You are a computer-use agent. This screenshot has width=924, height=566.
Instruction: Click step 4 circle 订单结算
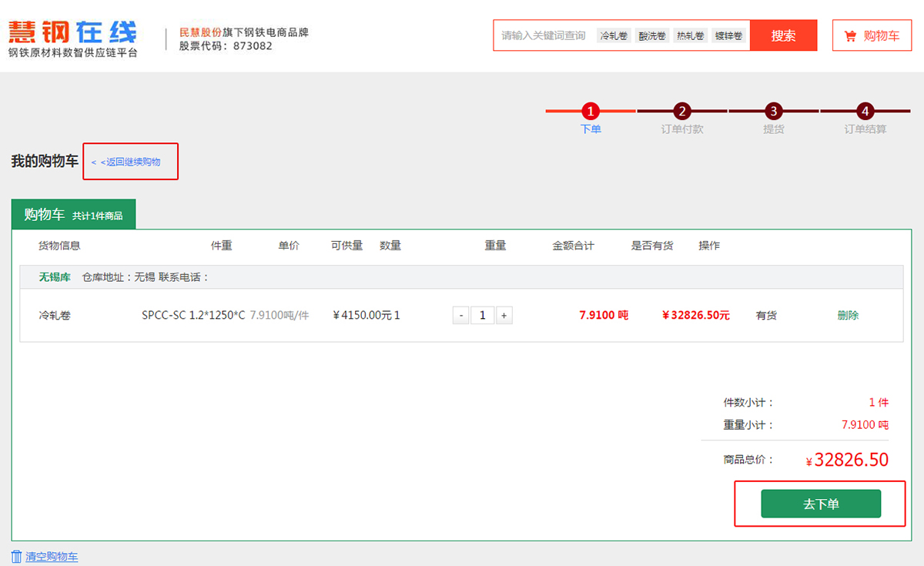[865, 111]
